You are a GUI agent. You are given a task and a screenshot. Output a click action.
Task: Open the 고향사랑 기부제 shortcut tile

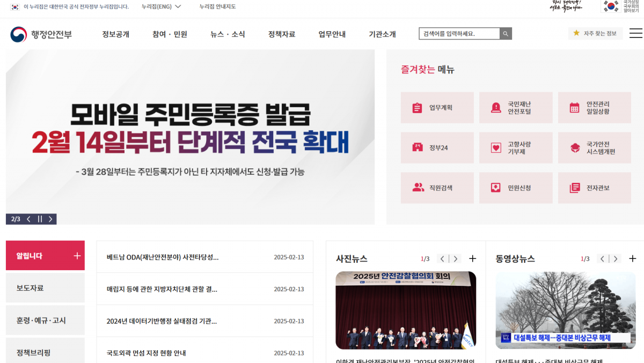point(516,148)
